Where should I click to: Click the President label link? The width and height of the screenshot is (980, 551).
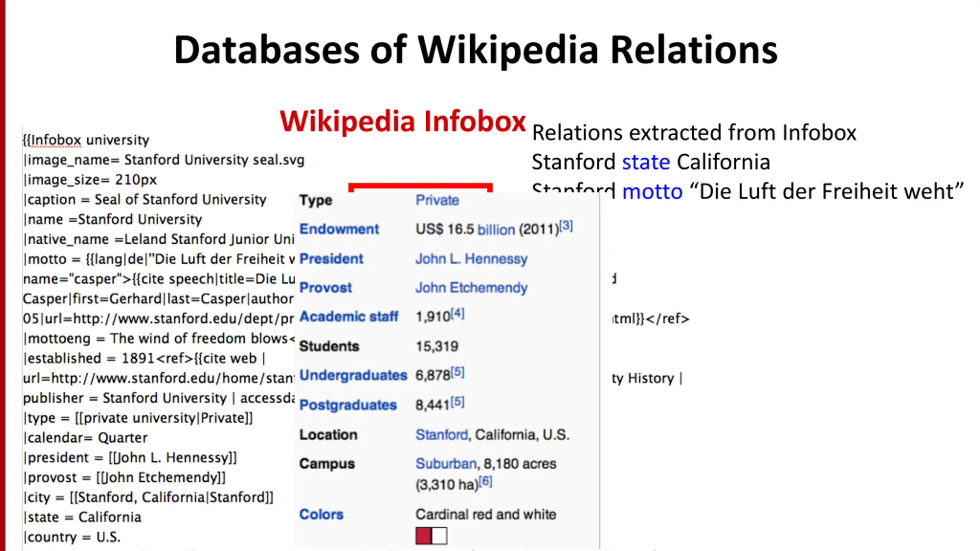coord(331,259)
